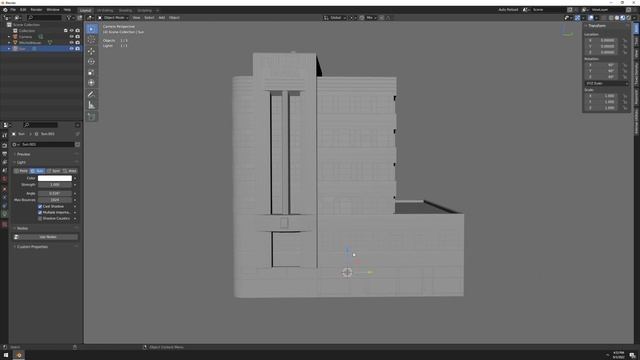
Task: Click the Use Nodes button
Action: [x=48, y=237]
